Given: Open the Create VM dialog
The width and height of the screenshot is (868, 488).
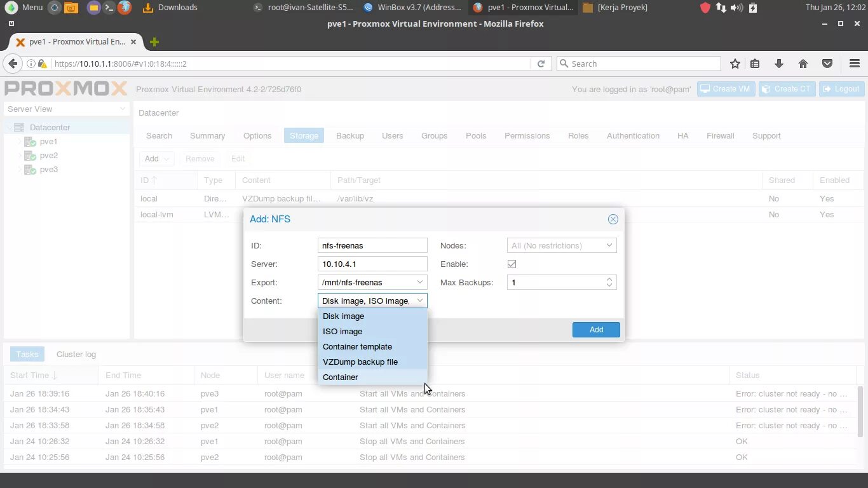Looking at the screenshot, I should (x=725, y=89).
